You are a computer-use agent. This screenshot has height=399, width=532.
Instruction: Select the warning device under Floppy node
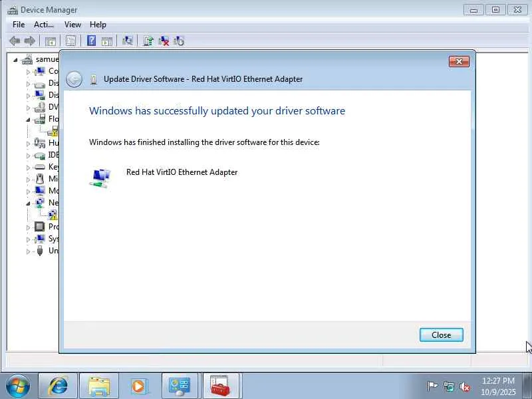[x=54, y=131]
